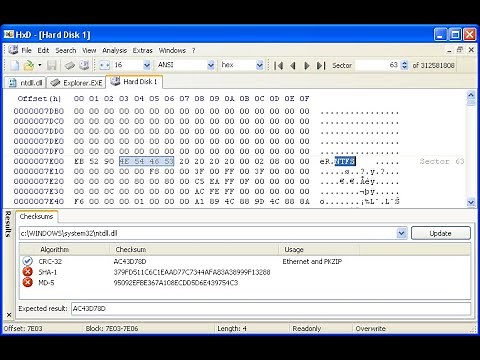Open the ? help menu
This screenshot has height=360, width=480.
(x=193, y=50)
